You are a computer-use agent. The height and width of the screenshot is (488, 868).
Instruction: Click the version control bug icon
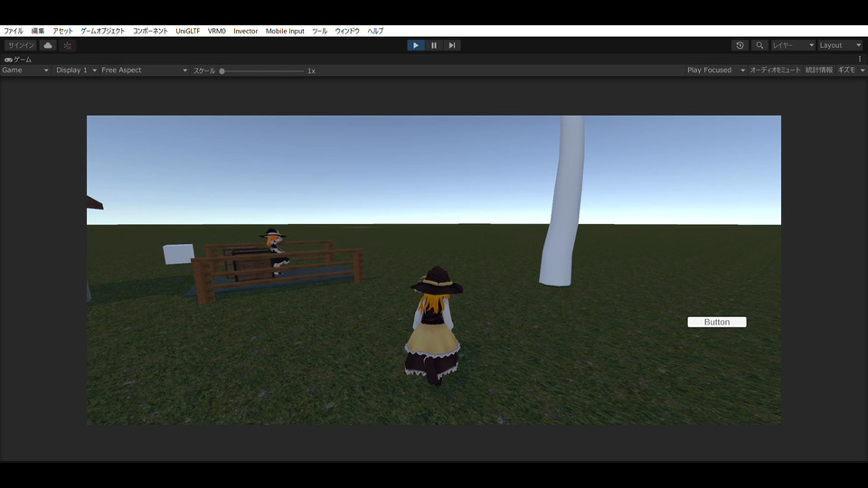[x=68, y=45]
